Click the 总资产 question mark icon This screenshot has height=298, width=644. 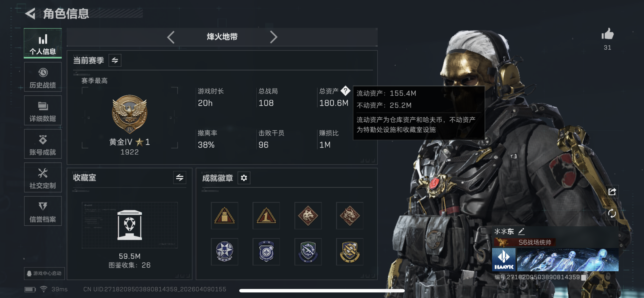point(345,91)
